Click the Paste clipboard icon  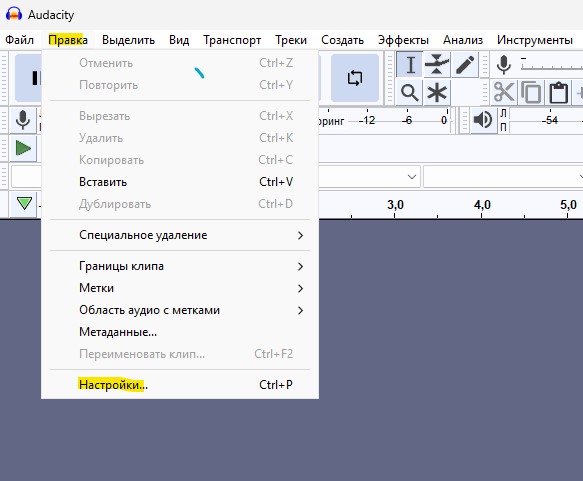[558, 93]
